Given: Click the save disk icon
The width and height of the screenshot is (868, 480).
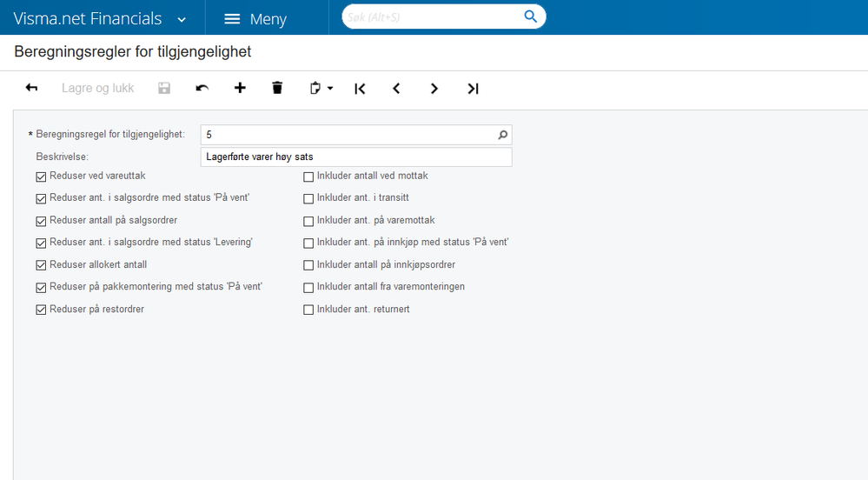Looking at the screenshot, I should tap(164, 88).
